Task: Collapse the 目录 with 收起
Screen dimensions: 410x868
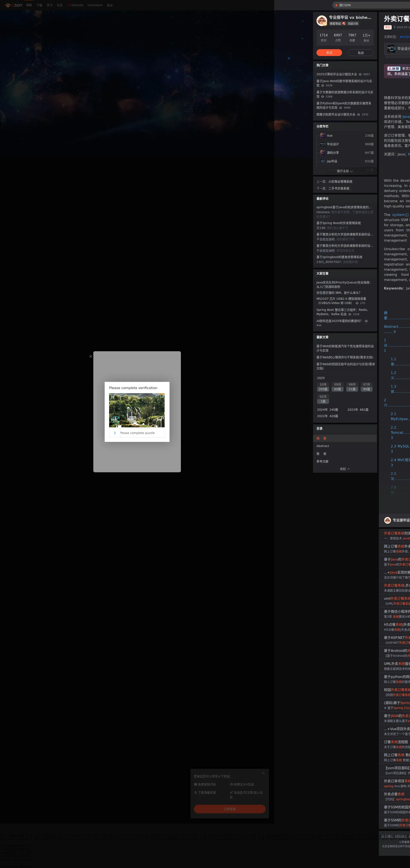Action: point(345,469)
